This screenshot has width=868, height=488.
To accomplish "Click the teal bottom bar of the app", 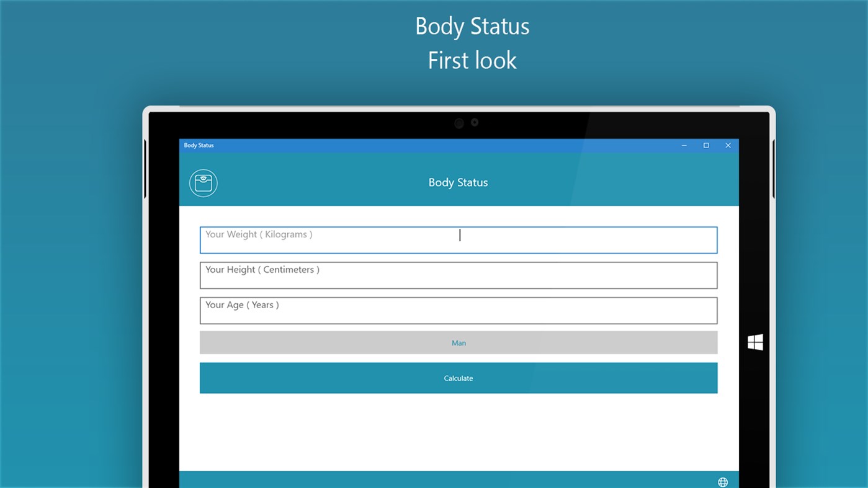I will pyautogui.click(x=434, y=479).
